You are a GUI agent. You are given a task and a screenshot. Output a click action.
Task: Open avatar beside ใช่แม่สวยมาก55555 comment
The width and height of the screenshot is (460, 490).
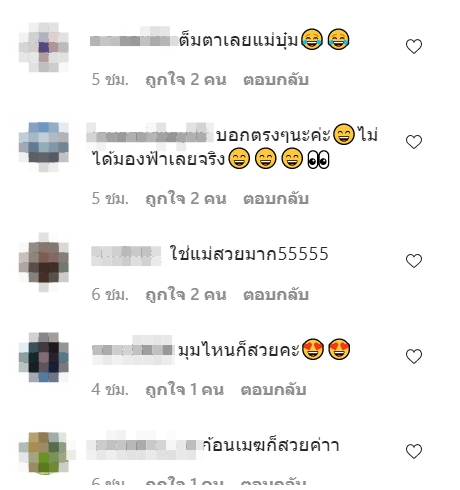point(44,262)
